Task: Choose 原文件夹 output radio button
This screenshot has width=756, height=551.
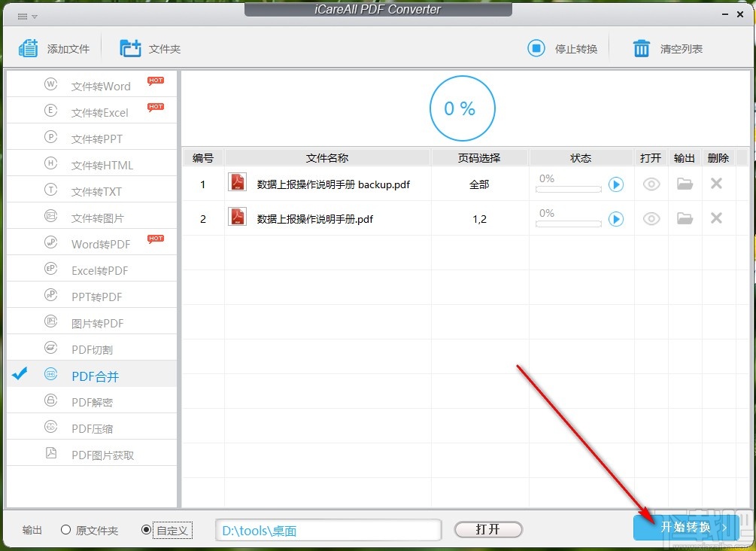Action: (65, 530)
